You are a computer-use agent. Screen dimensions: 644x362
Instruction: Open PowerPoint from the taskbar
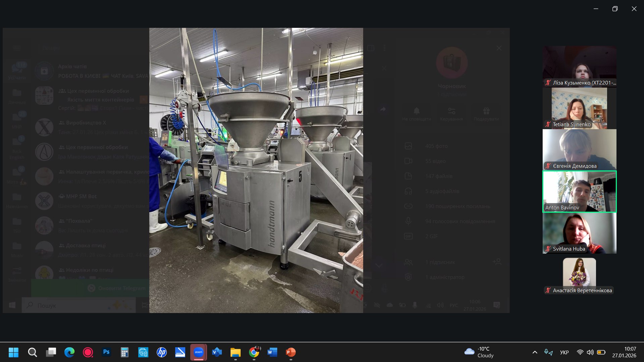point(291,352)
